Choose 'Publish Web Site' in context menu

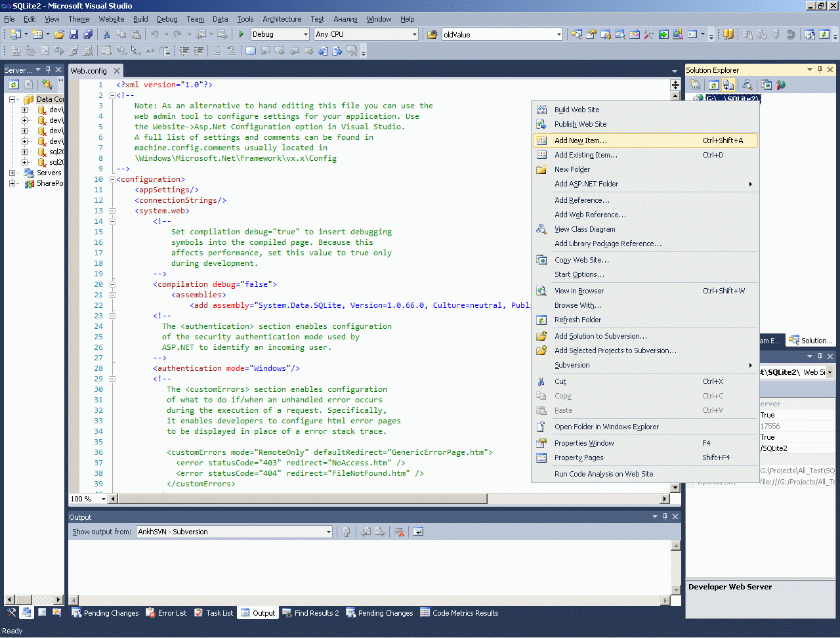pos(580,124)
